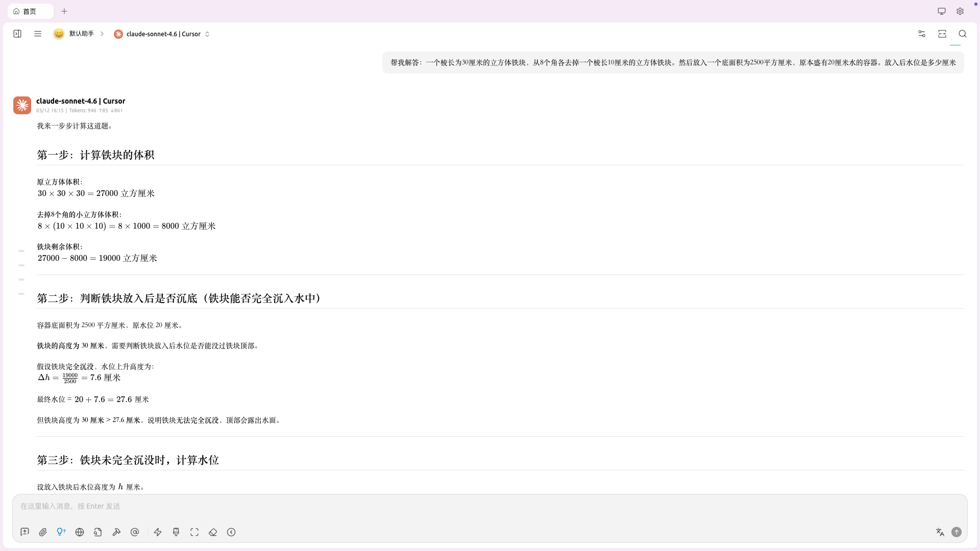Click the formula 30 × 30 × 30 = 27000
980x551 pixels.
click(x=96, y=193)
